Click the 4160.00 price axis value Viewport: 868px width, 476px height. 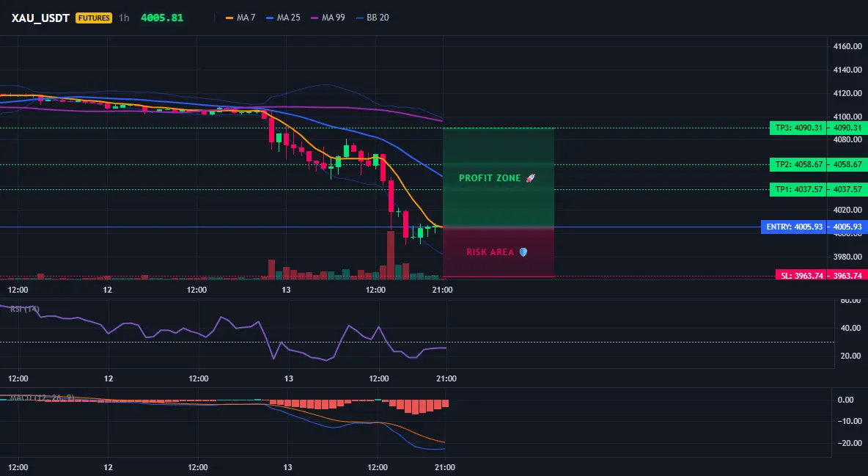[847, 46]
